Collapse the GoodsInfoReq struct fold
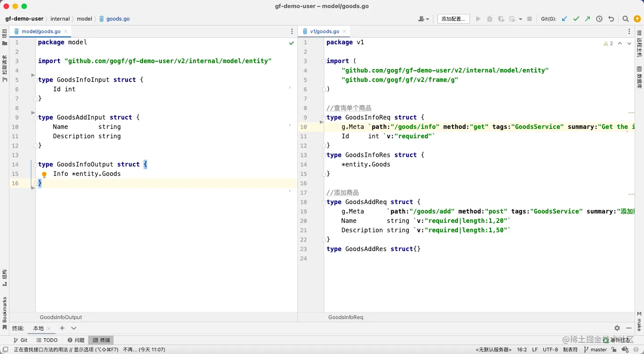The width and height of the screenshot is (644, 354). click(324, 117)
